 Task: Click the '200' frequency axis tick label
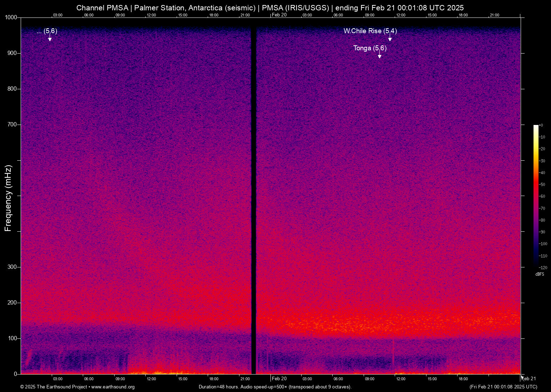pyautogui.click(x=12, y=303)
